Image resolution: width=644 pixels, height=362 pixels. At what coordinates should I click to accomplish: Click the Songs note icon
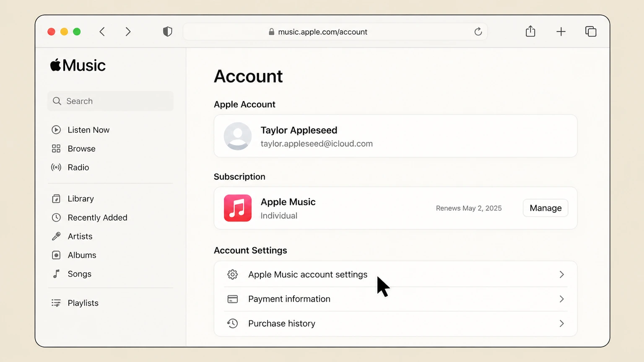(x=56, y=274)
